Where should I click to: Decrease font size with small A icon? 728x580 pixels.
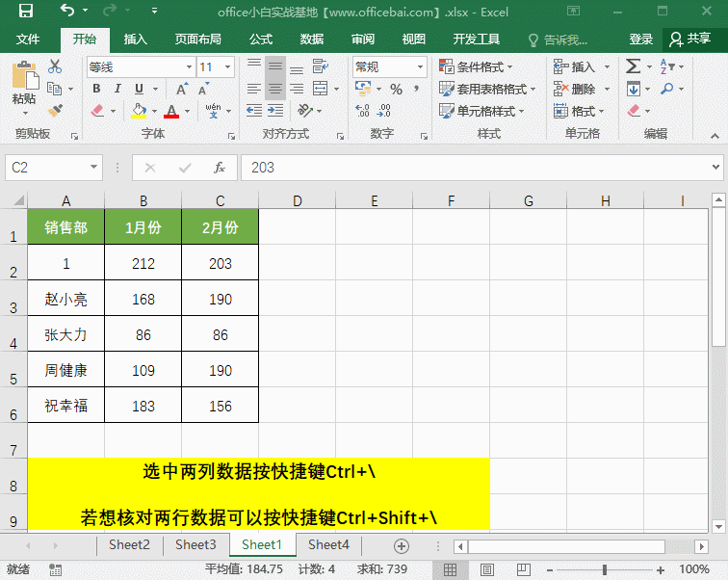[203, 89]
